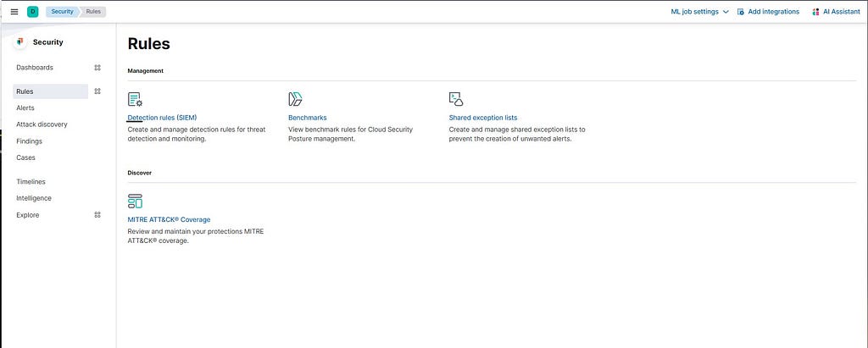
Task: Click the Detection rules document-gear icon
Action: 135,100
